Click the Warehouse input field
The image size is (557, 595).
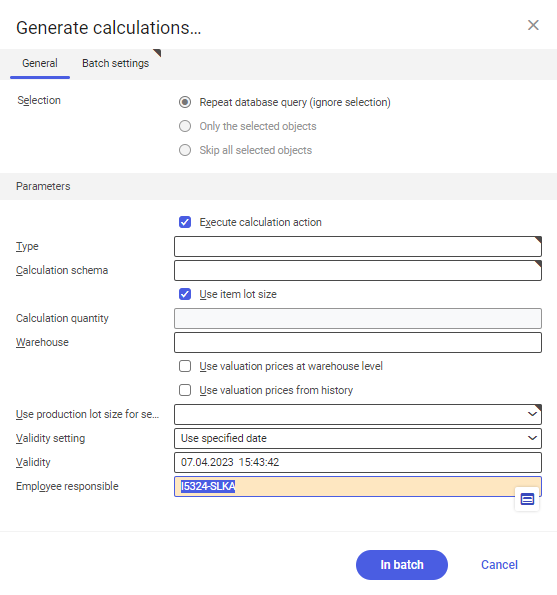[x=358, y=342]
